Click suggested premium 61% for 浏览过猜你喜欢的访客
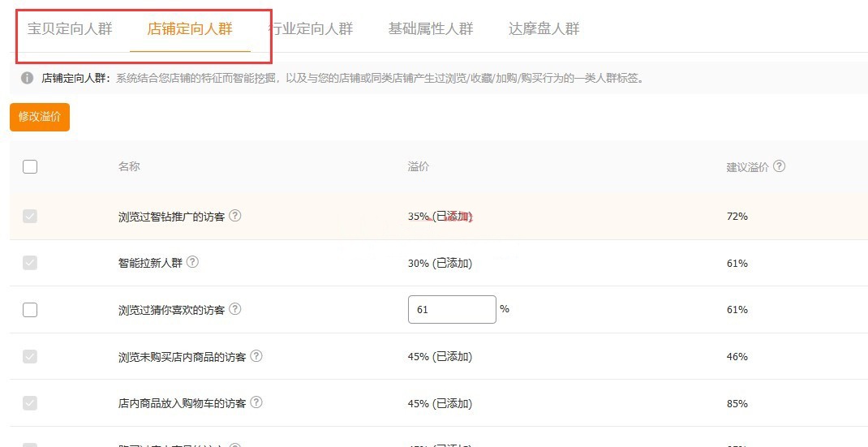Image resolution: width=868 pixels, height=447 pixels. [x=737, y=310]
